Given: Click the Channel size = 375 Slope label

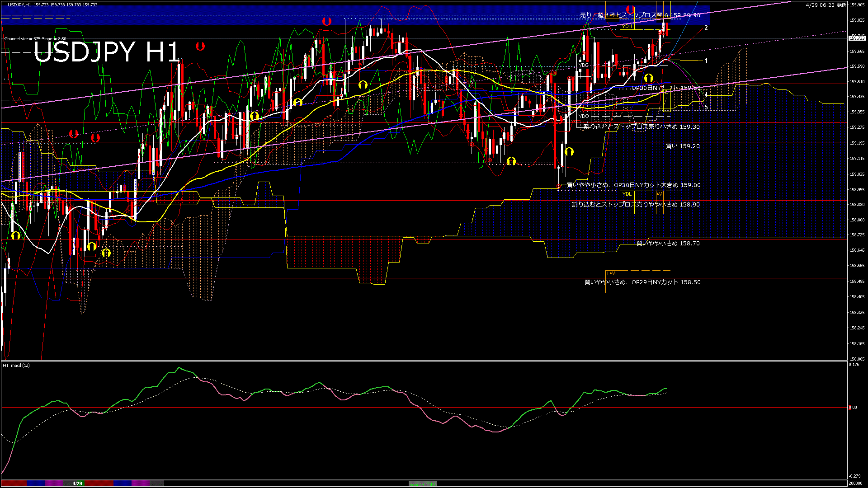Looking at the screenshot, I should [35, 39].
